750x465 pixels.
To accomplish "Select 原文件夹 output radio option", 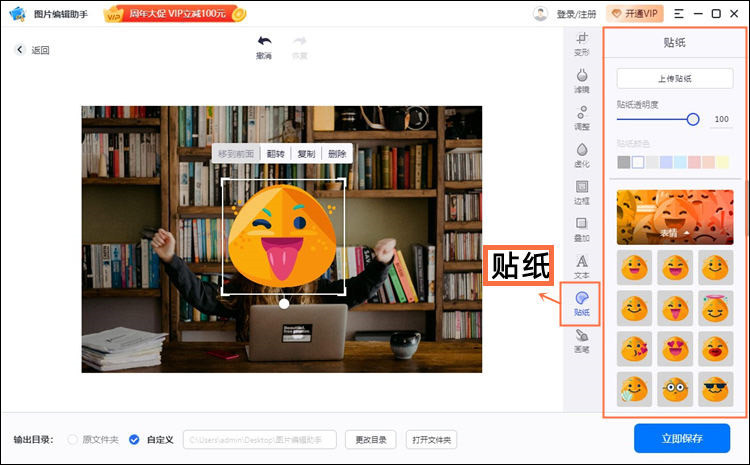I will click(x=72, y=439).
